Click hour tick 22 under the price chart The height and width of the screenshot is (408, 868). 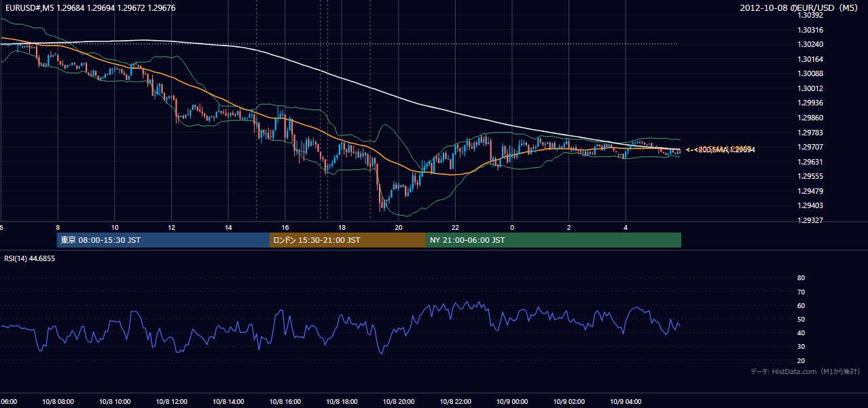click(x=455, y=227)
